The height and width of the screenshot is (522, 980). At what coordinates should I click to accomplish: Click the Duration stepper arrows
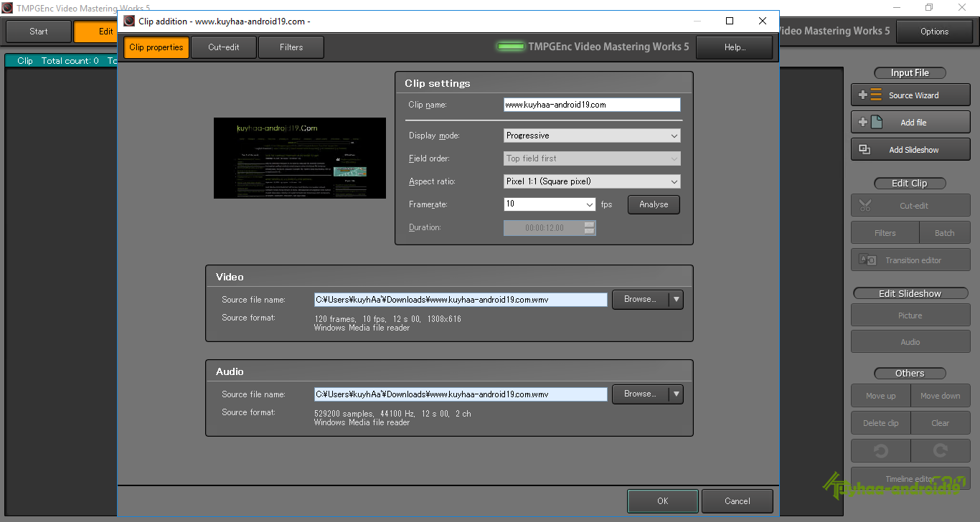(x=590, y=228)
